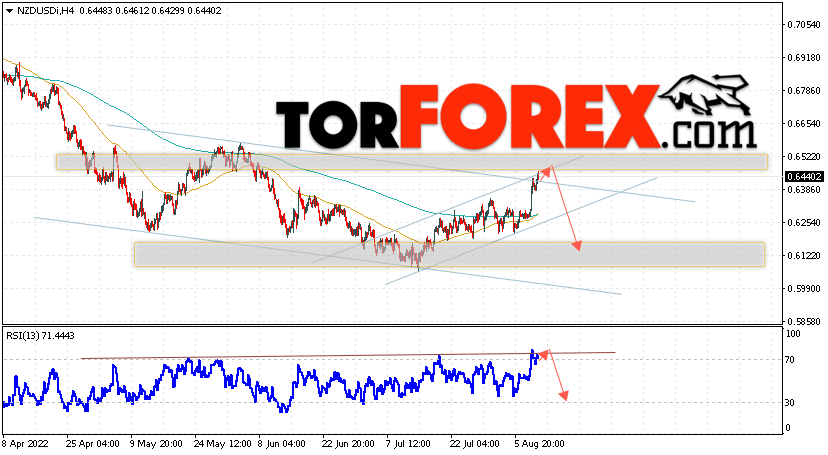Click the 0.58580 price axis label
828x455 pixels.
click(x=804, y=321)
